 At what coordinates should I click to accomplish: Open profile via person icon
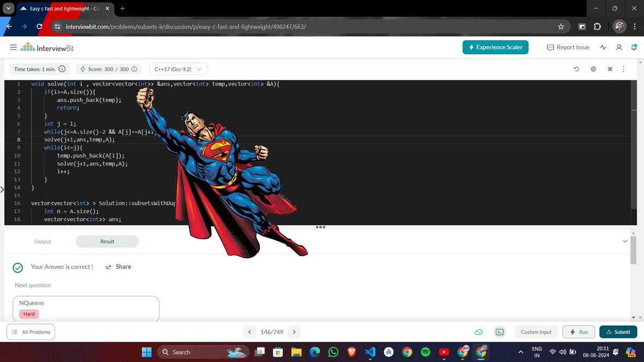pyautogui.click(x=619, y=47)
